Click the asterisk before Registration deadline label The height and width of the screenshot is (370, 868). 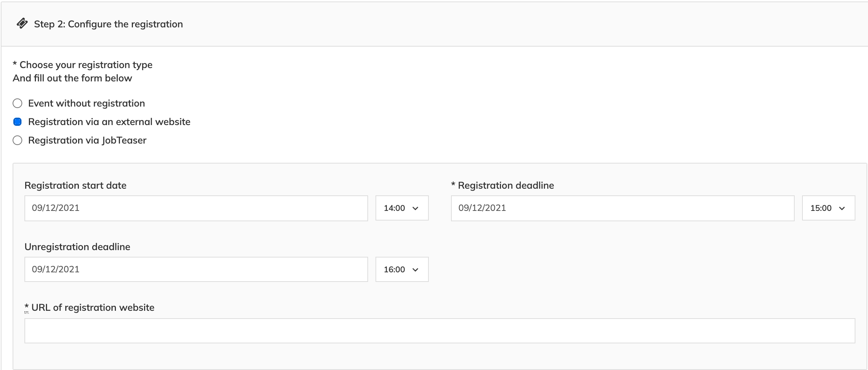453,185
